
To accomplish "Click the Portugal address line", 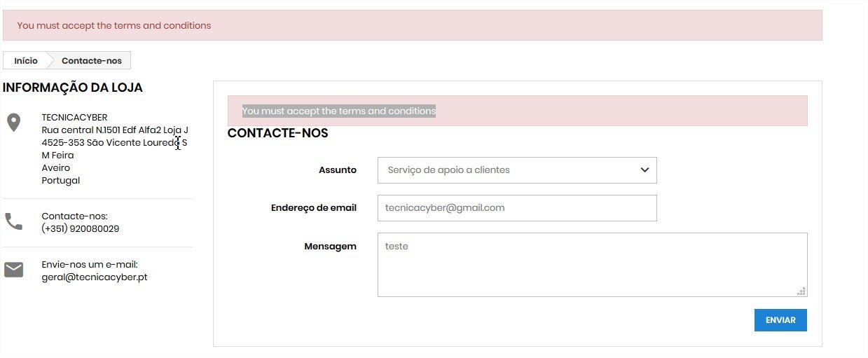I will pyautogui.click(x=61, y=180).
